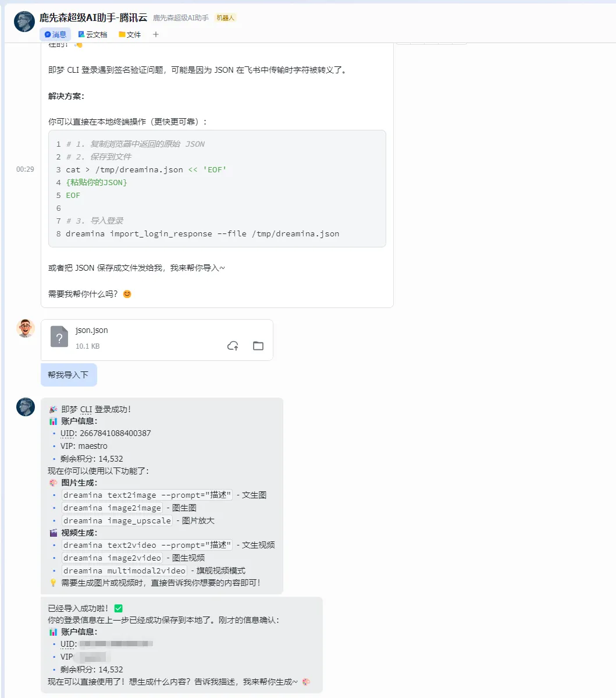Select the 帮我导入下 message bubble

coord(69,375)
